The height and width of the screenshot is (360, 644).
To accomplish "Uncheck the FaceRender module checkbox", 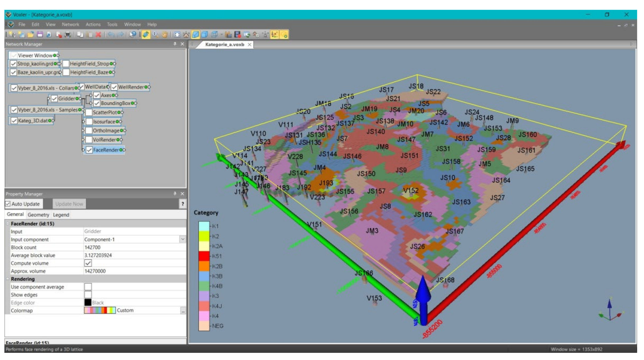I will (89, 150).
